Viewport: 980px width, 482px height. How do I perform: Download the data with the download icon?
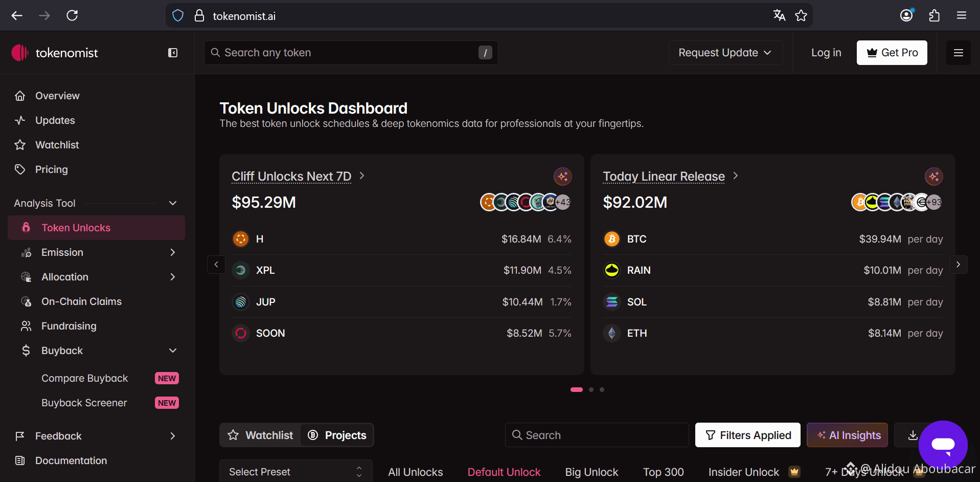(913, 435)
